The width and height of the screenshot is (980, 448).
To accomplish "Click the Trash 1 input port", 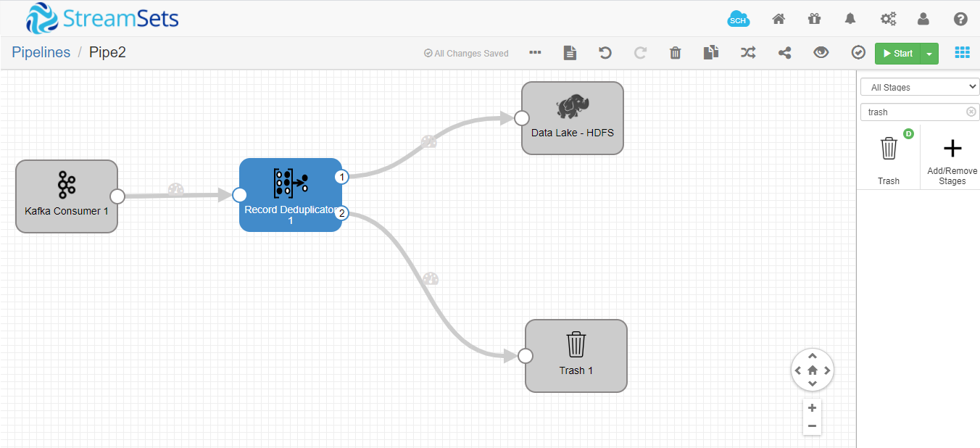I will [x=526, y=356].
